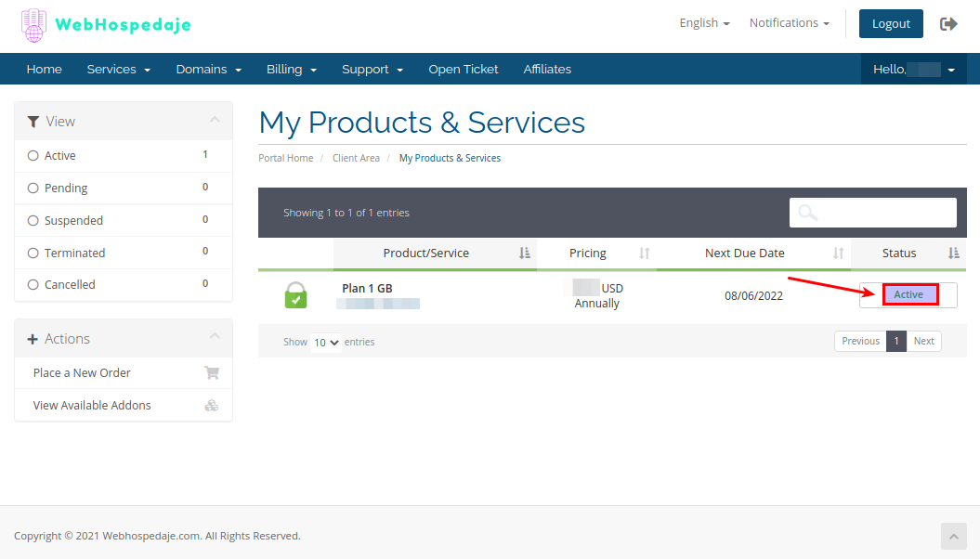980x559 pixels.
Task: Collapse the Actions panel chevron
Action: [x=215, y=336]
